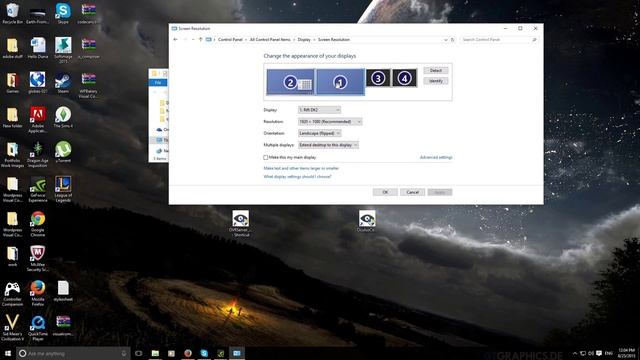Viewport: 640px width, 360px height.
Task: Open the stylesheet file on the desktop
Action: point(63,291)
